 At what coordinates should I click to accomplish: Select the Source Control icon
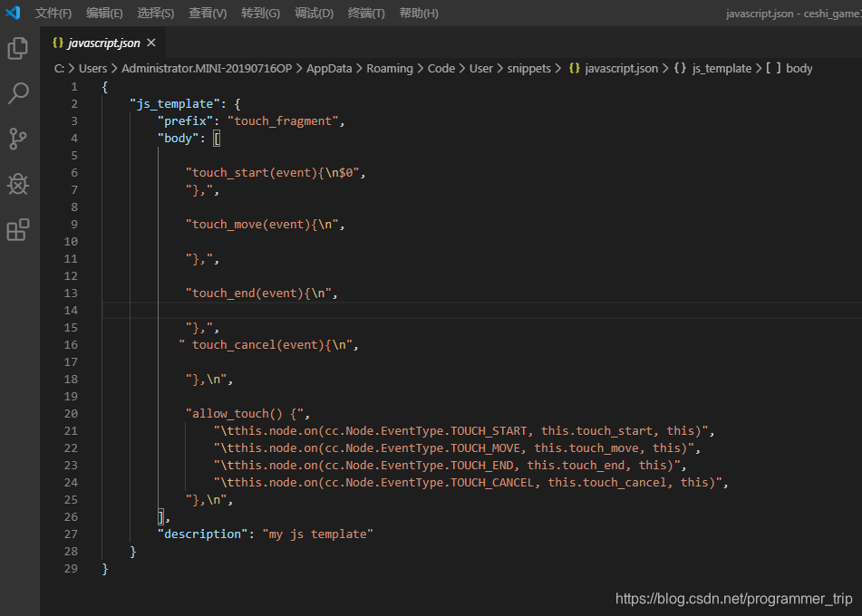(x=17, y=139)
